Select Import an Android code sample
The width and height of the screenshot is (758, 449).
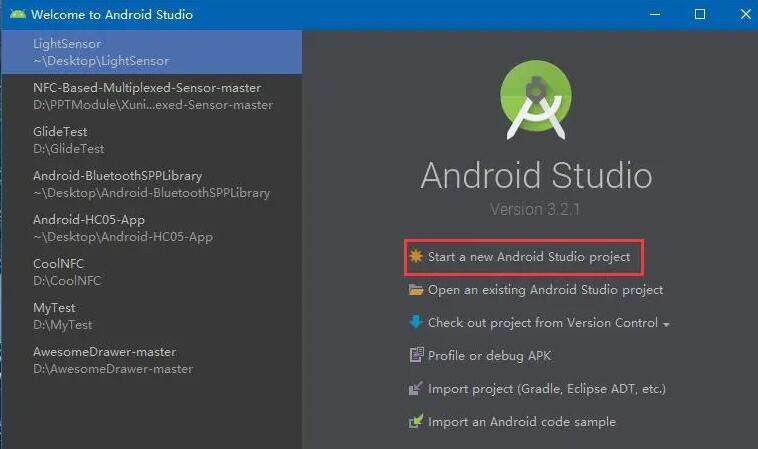click(x=522, y=421)
